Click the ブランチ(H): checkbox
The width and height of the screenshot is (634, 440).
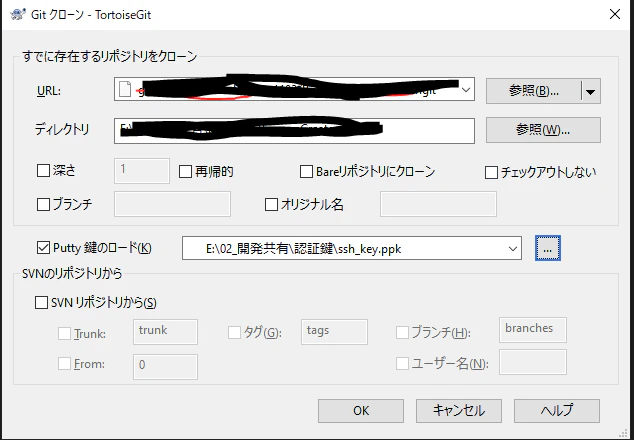[402, 333]
